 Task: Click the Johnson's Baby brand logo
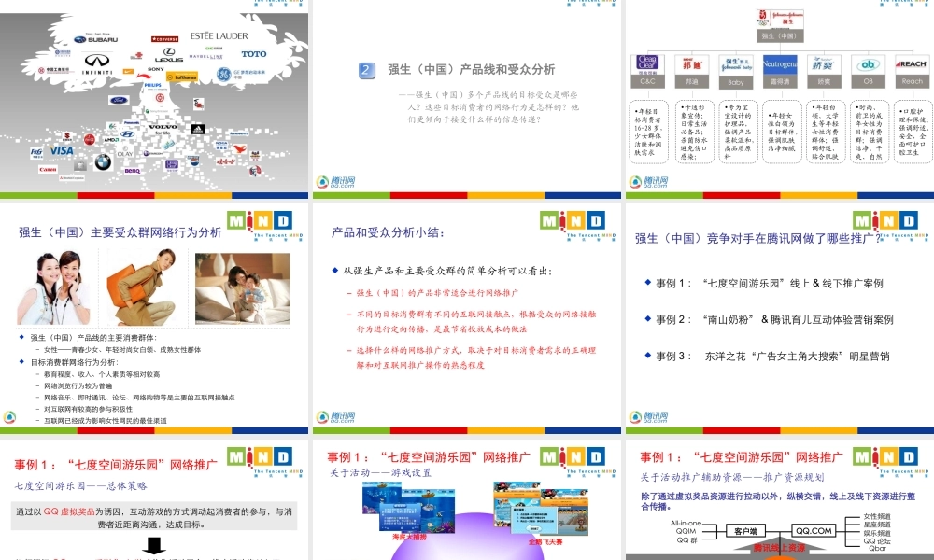click(736, 65)
